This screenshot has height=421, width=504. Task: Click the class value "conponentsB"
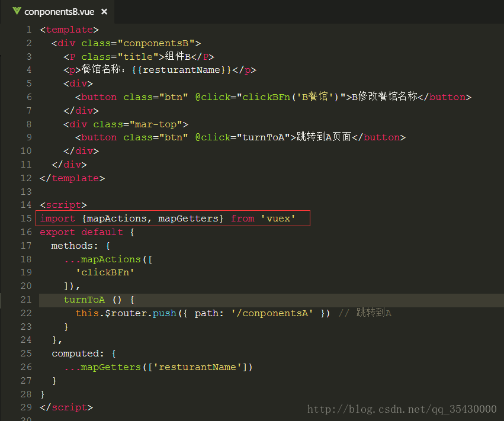(156, 43)
